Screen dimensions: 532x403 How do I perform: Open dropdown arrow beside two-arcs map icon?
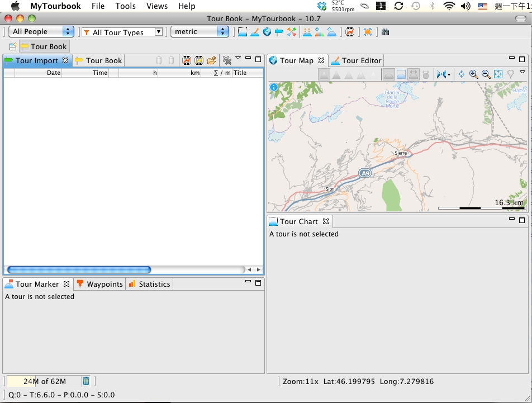pyautogui.click(x=449, y=75)
